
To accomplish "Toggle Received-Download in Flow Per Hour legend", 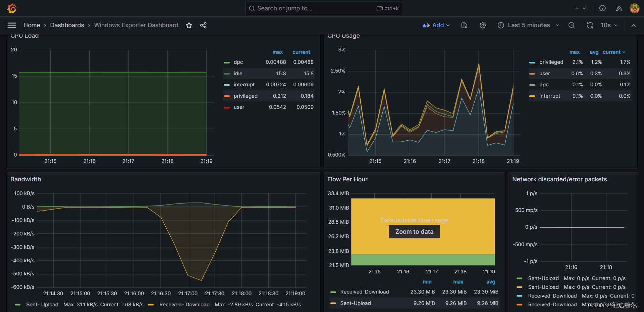I will 365,292.
